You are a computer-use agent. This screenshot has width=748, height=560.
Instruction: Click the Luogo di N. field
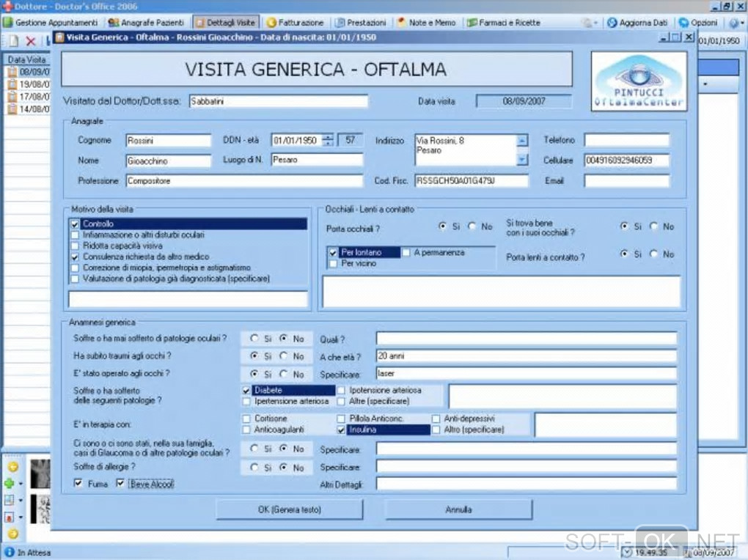[x=317, y=160]
